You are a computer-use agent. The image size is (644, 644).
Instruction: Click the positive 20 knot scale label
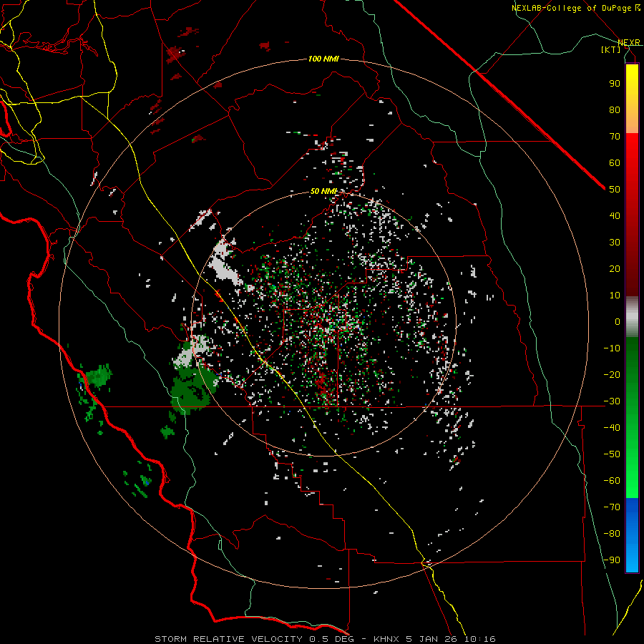615,268
